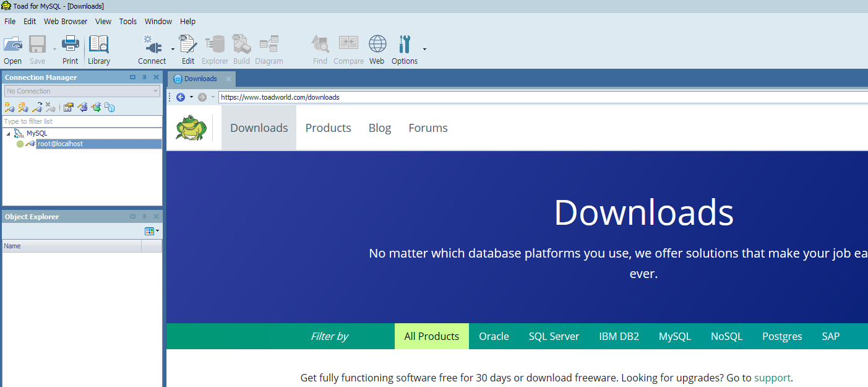Close the Downloads tab
Viewport: 868px width, 387px height.
(x=228, y=79)
